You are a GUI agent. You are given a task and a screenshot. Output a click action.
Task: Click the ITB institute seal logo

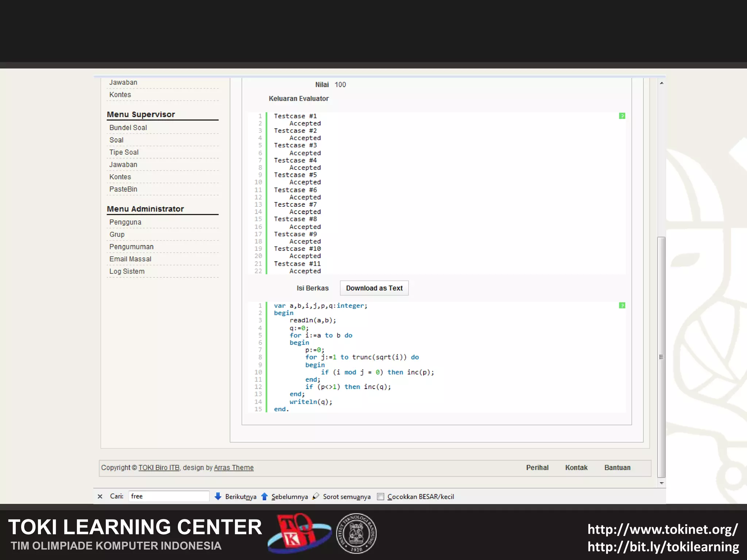(x=356, y=534)
